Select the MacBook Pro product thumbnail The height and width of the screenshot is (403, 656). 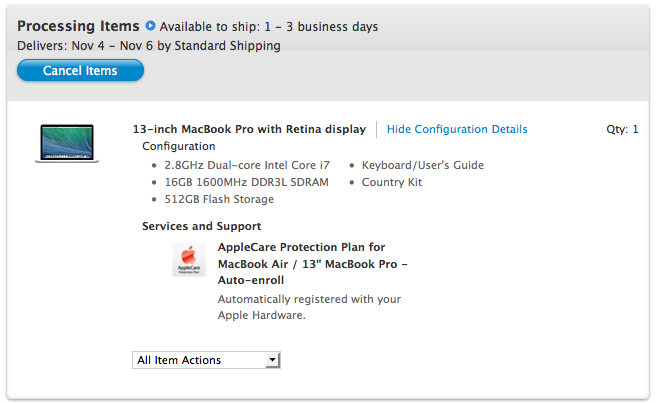67,142
